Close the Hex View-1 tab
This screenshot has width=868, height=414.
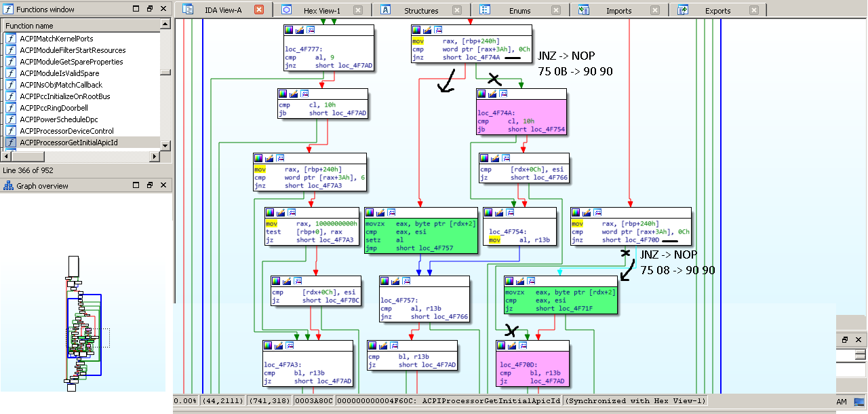[358, 10]
